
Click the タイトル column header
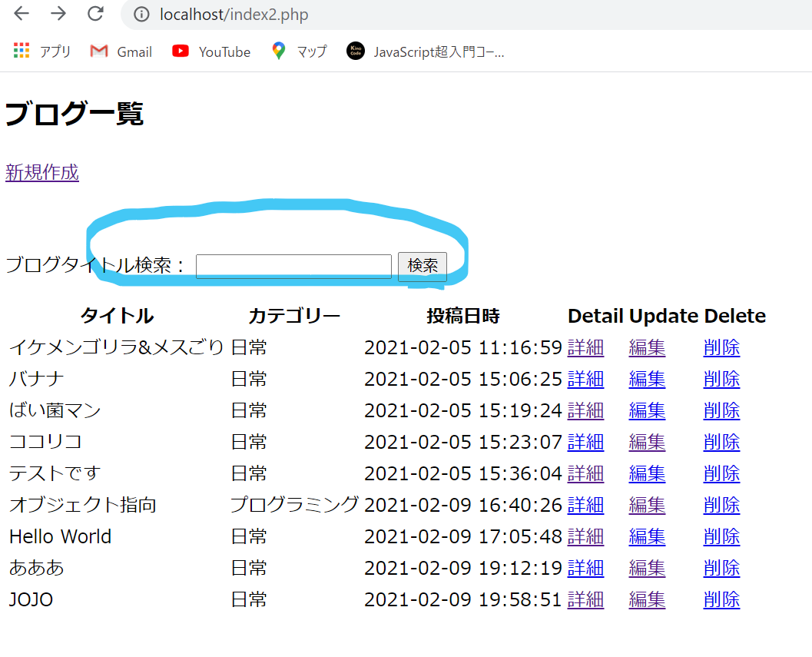coord(117,316)
